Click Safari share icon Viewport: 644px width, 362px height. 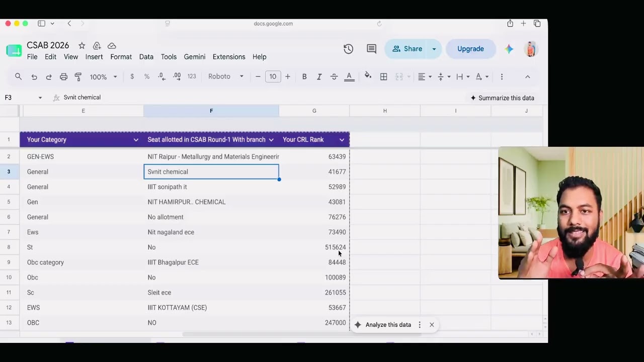coord(510,24)
